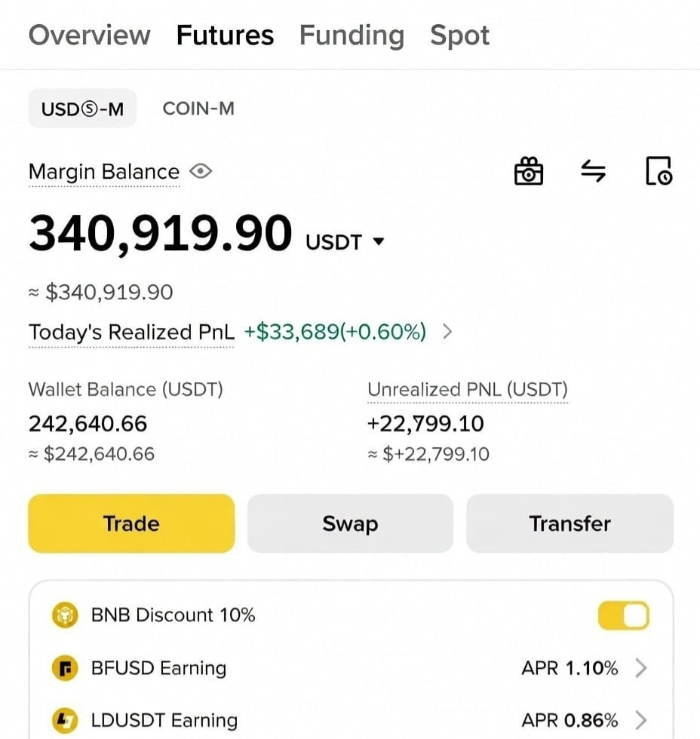This screenshot has height=739, width=700.
Task: Tap the Swap button
Action: tap(350, 523)
